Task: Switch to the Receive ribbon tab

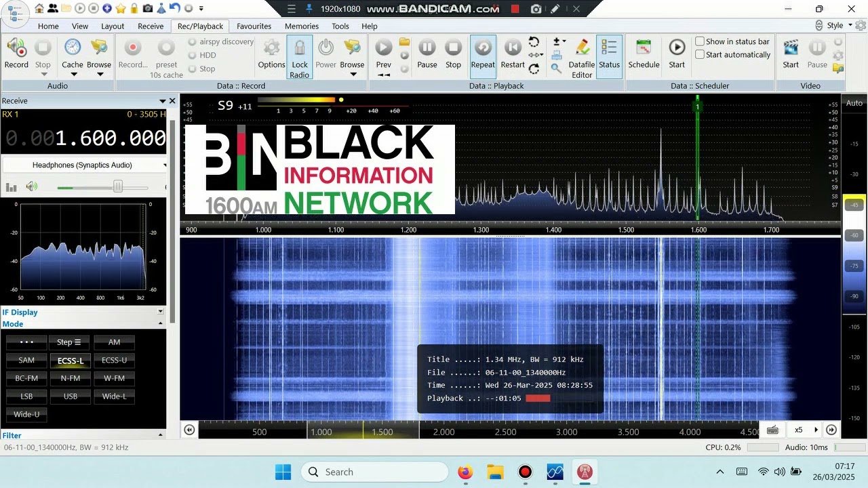Action: pyautogui.click(x=151, y=26)
